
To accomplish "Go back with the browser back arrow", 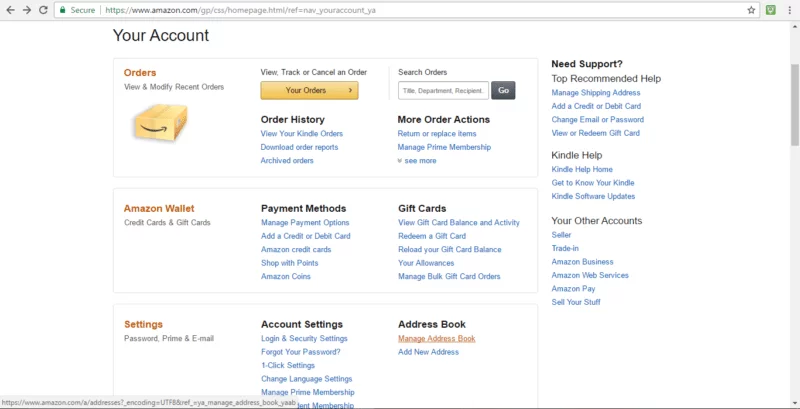I will click(10, 10).
